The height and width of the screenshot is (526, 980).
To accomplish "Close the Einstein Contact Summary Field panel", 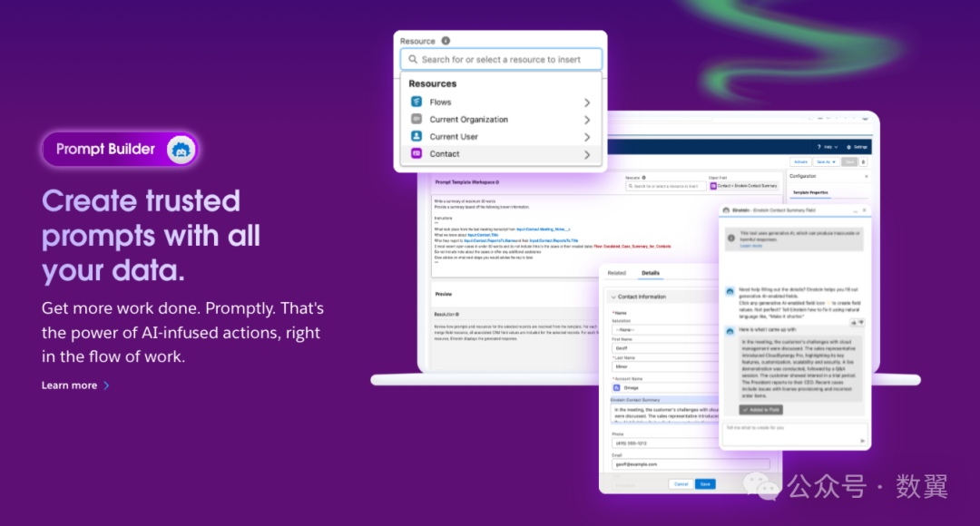I will [x=865, y=210].
